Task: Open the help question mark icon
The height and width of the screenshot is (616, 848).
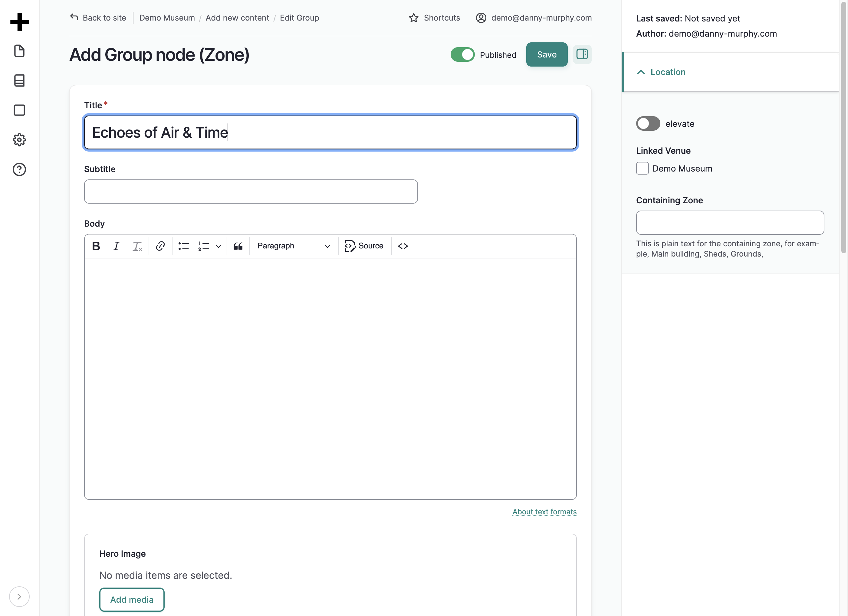Action: [19, 169]
